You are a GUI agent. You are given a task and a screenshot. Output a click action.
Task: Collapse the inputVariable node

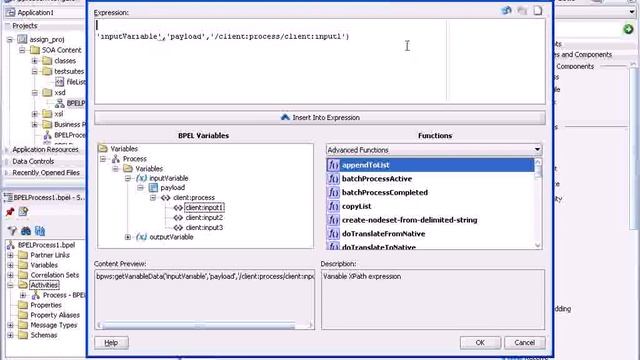tap(128, 178)
